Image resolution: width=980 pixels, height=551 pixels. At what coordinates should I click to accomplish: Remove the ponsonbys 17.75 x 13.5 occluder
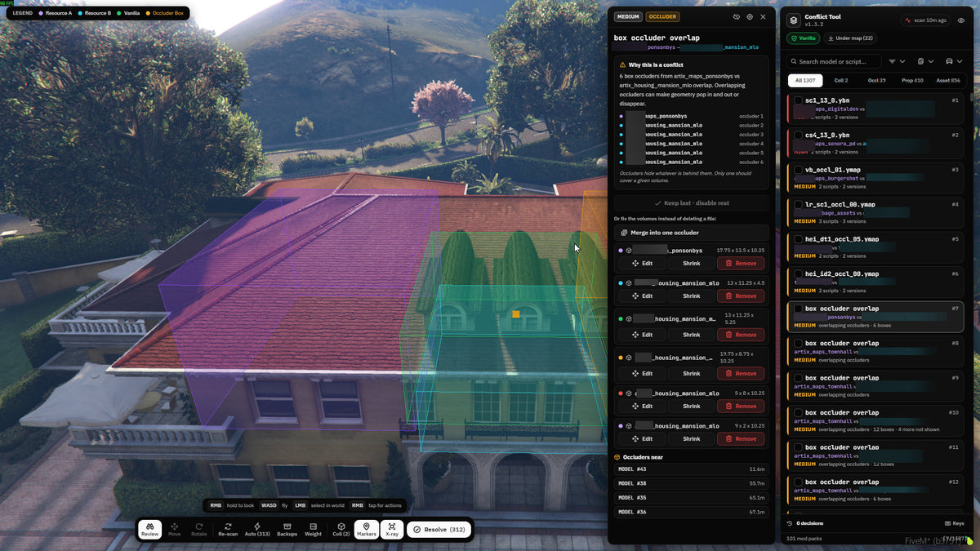[741, 263]
